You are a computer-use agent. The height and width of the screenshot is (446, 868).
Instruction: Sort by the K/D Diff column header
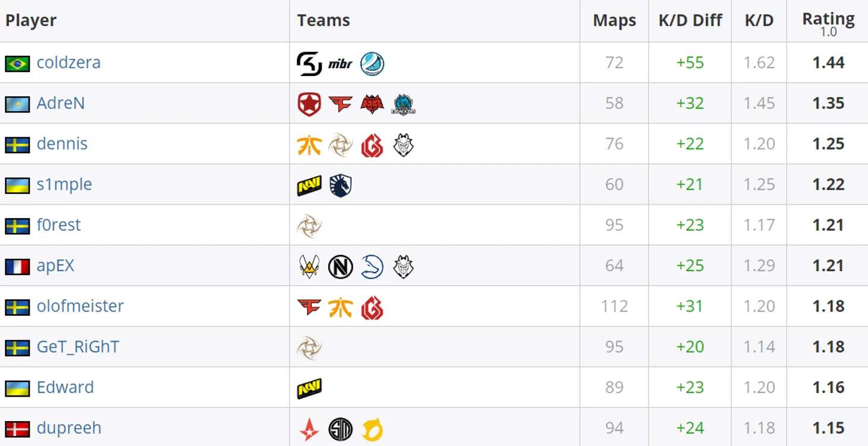(690, 20)
